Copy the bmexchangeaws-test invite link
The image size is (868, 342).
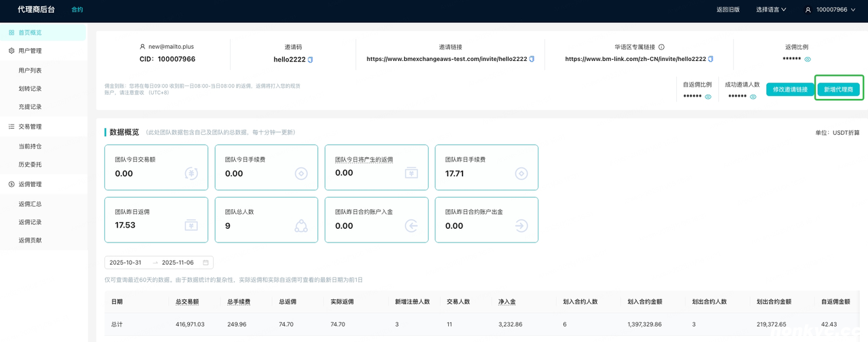[x=532, y=60]
